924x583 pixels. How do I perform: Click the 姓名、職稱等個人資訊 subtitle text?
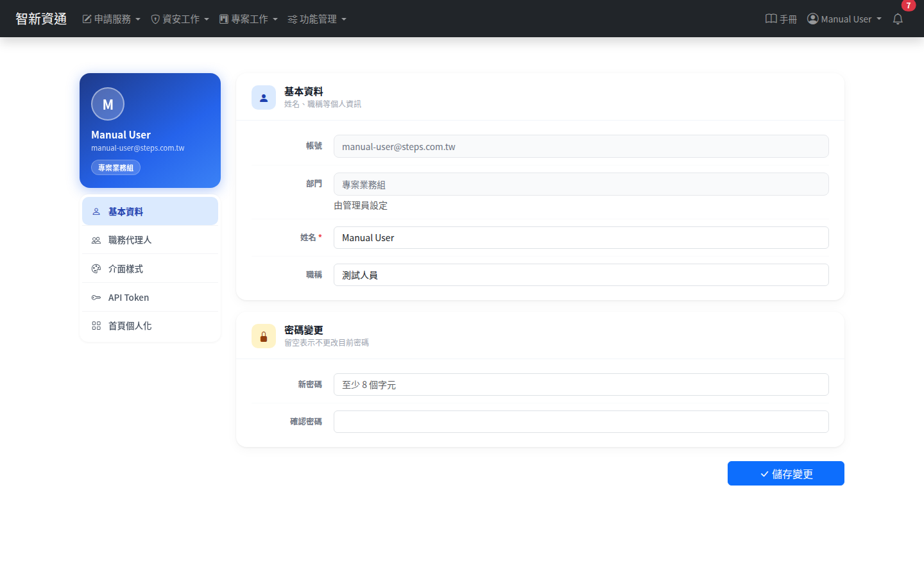(323, 104)
